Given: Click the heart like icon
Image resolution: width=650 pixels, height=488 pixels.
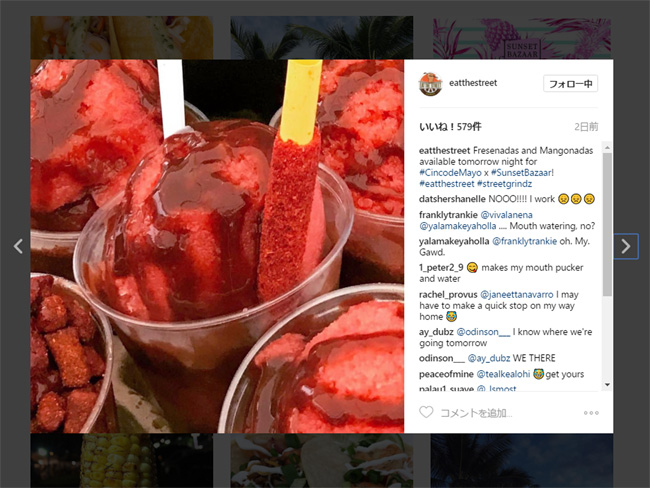Looking at the screenshot, I should [x=426, y=412].
